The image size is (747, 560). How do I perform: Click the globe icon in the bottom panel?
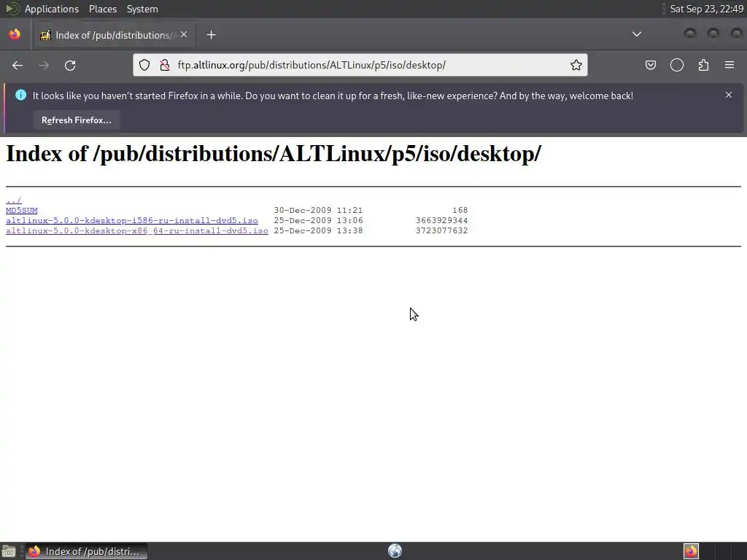tap(395, 551)
